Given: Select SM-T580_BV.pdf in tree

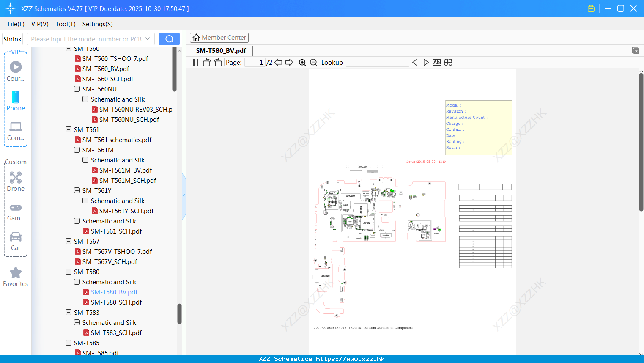Looking at the screenshot, I should point(114,292).
